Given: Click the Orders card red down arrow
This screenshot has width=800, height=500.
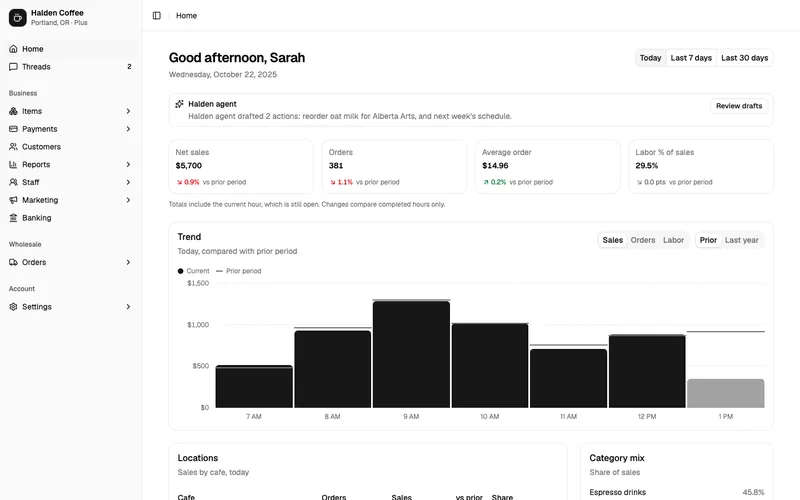Looking at the screenshot, I should click(x=333, y=182).
